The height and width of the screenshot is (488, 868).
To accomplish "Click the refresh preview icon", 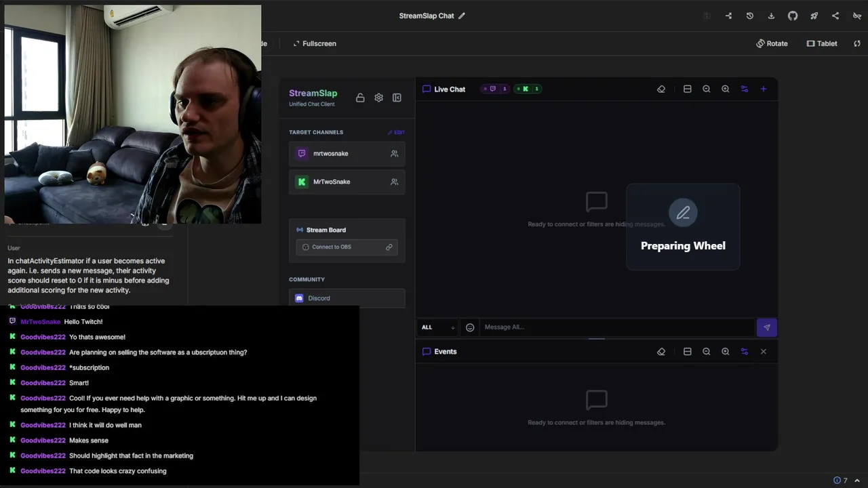I will pyautogui.click(x=857, y=43).
